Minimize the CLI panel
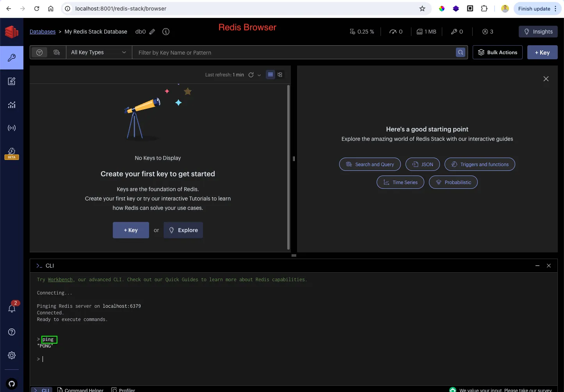The width and height of the screenshot is (564, 392). (537, 266)
